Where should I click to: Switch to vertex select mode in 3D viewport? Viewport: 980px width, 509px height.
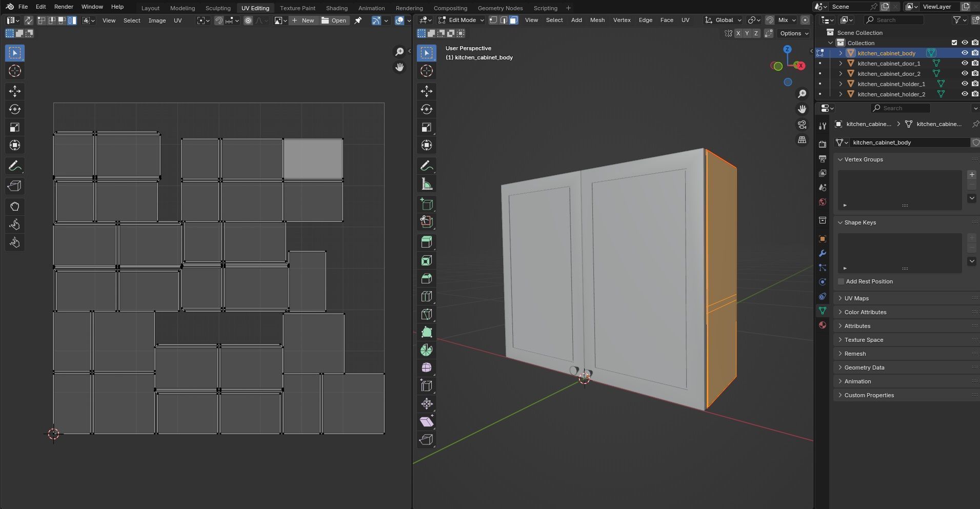click(x=493, y=20)
